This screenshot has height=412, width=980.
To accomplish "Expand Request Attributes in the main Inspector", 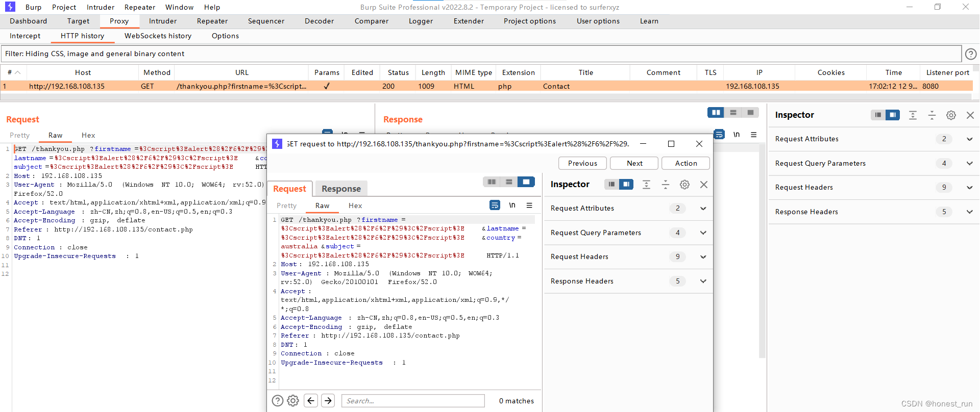I will pyautogui.click(x=969, y=139).
